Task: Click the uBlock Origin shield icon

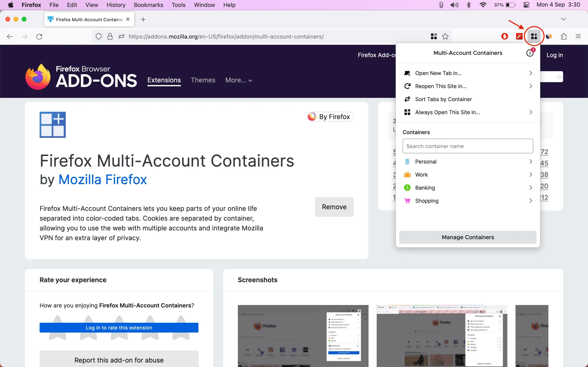Action: (x=505, y=36)
